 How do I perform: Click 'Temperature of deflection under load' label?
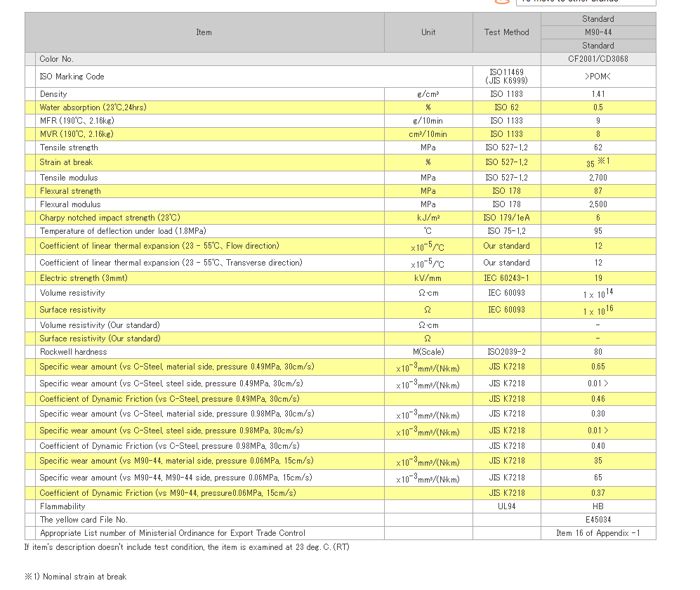(x=123, y=231)
